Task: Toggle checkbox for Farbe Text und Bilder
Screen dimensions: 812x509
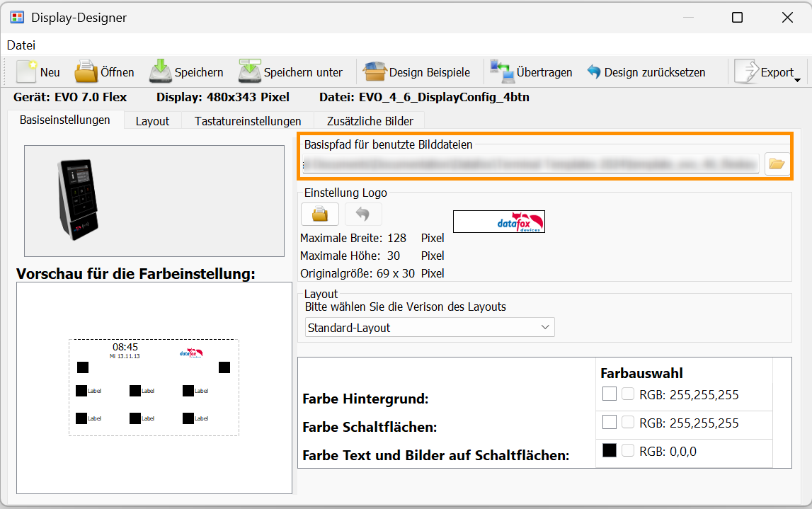Action: [x=628, y=451]
